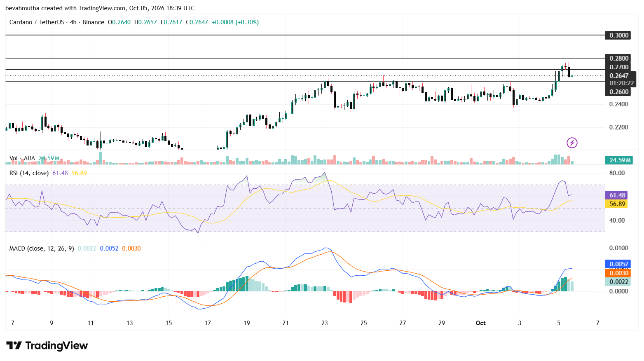Click the open value O0.2640
644x361 pixels.
(119, 22)
